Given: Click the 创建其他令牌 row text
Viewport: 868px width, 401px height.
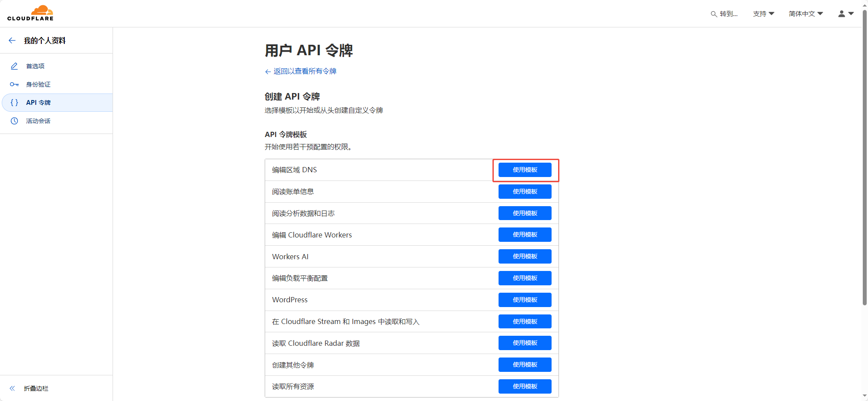Looking at the screenshot, I should [293, 365].
